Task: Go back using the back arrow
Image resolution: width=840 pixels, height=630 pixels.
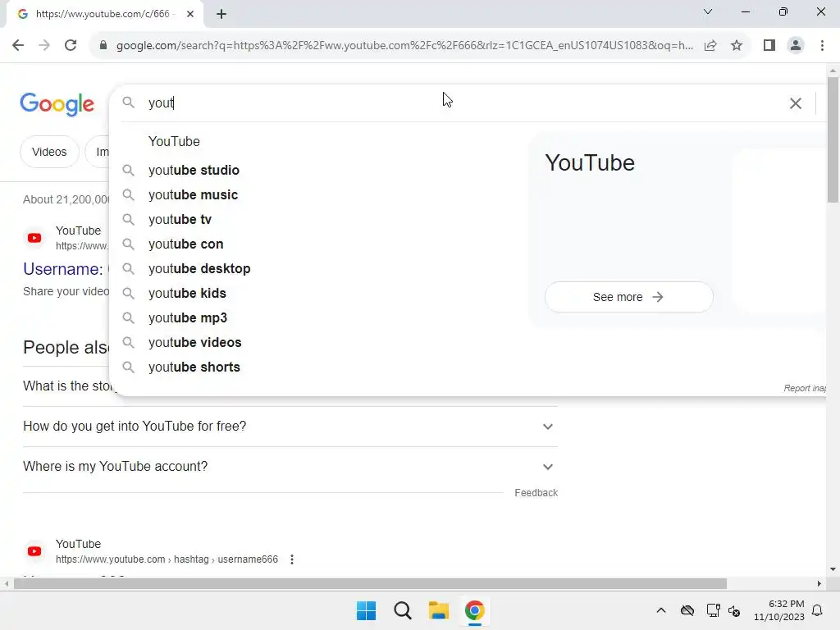Action: [x=18, y=45]
